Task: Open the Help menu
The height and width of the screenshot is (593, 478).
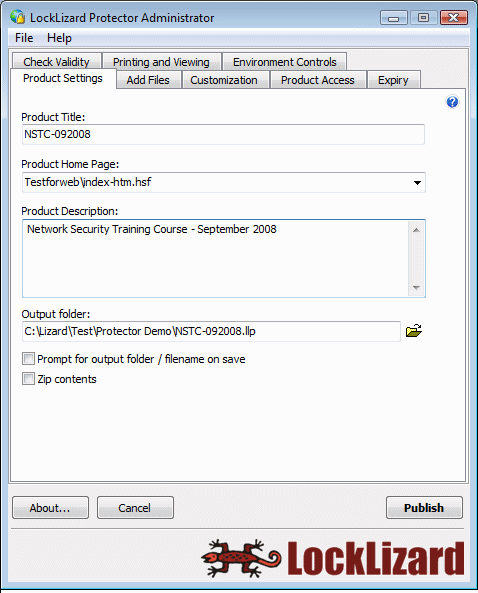Action: 59,38
